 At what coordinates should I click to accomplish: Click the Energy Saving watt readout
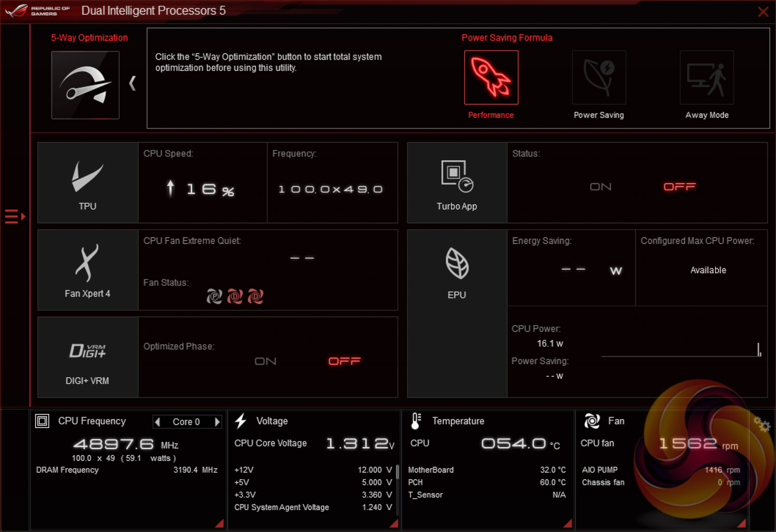pyautogui.click(x=592, y=270)
